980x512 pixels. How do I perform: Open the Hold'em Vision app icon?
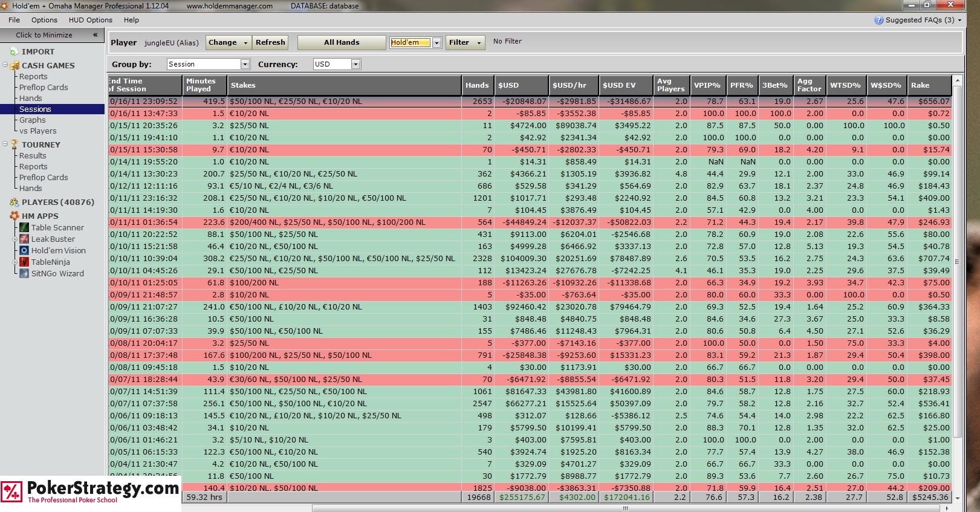[24, 250]
